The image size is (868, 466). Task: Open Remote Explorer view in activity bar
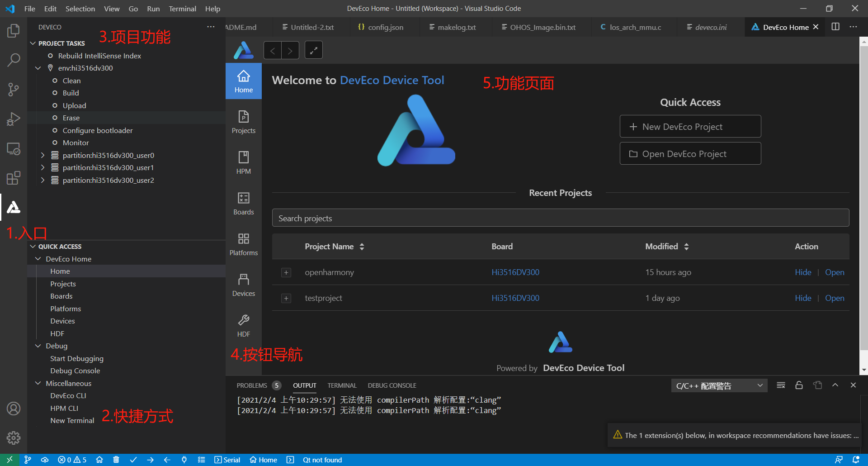click(14, 148)
